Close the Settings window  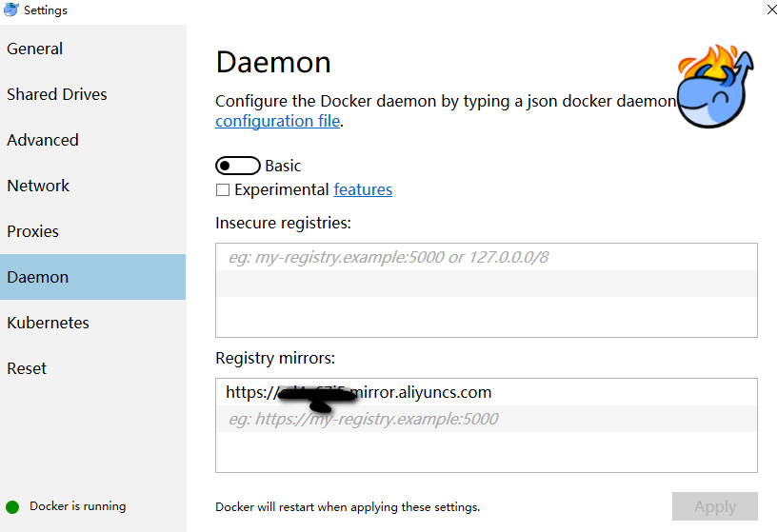(x=769, y=10)
